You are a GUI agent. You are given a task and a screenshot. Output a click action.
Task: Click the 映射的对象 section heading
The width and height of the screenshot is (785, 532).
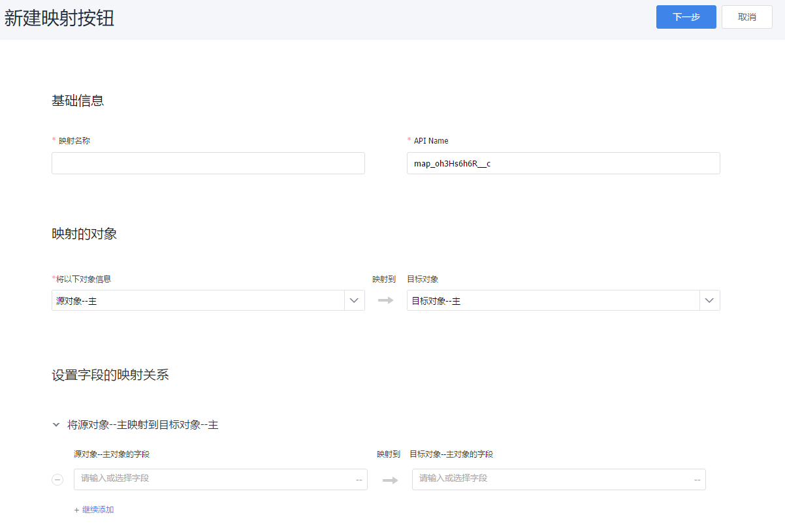(84, 234)
